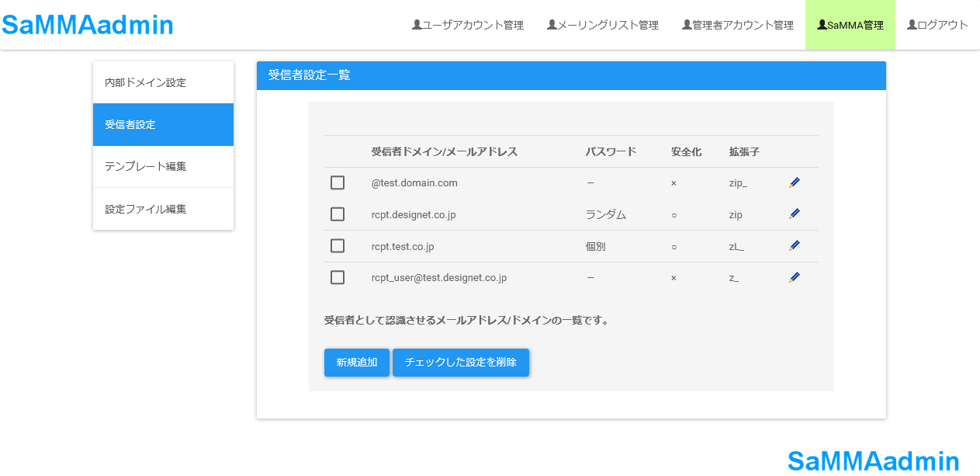Click the rcpt_user@test.designet.co.jp address cell
The image size is (980, 476).
click(439, 278)
